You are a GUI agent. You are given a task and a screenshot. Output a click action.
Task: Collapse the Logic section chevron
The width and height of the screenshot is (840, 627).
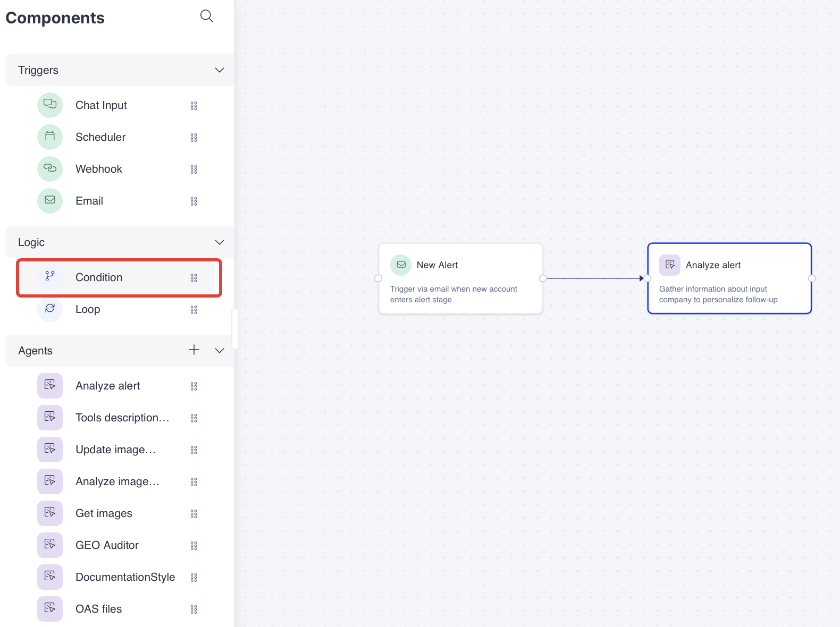(220, 242)
